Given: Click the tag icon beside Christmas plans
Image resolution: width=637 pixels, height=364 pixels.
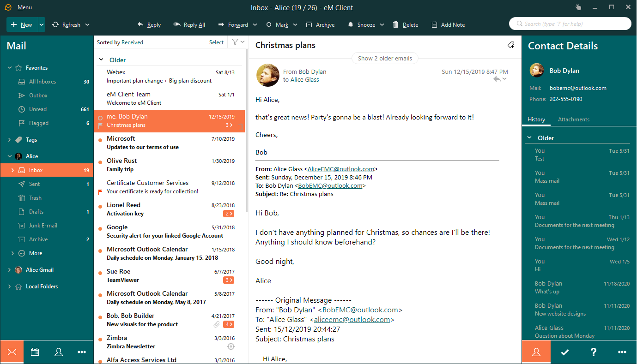Looking at the screenshot, I should [x=511, y=45].
